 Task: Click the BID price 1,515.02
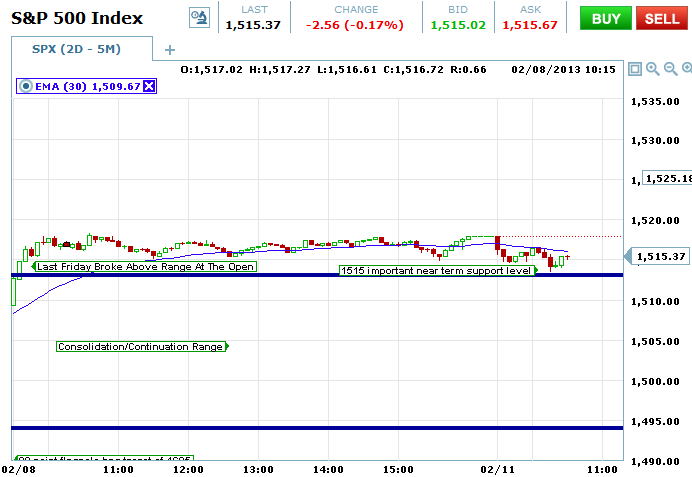pyautogui.click(x=458, y=25)
